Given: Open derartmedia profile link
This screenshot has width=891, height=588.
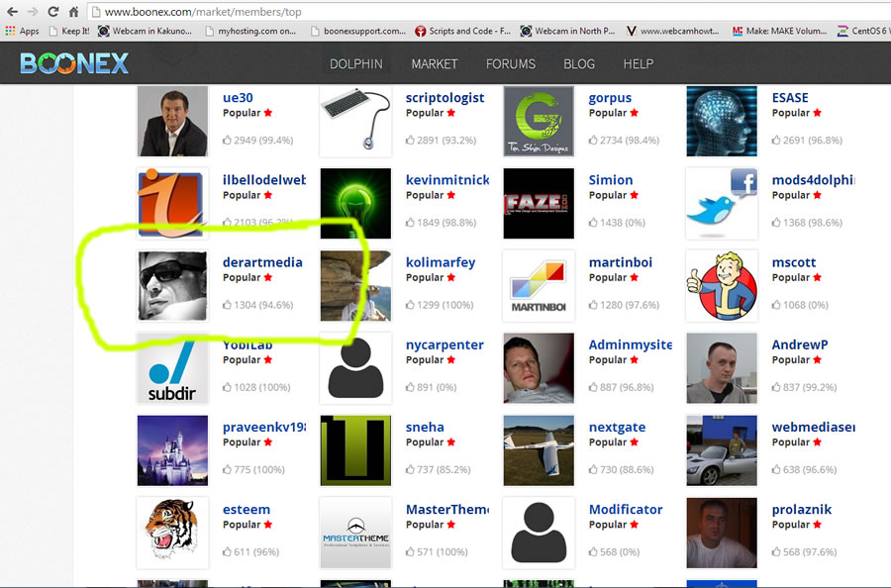Looking at the screenshot, I should 262,262.
